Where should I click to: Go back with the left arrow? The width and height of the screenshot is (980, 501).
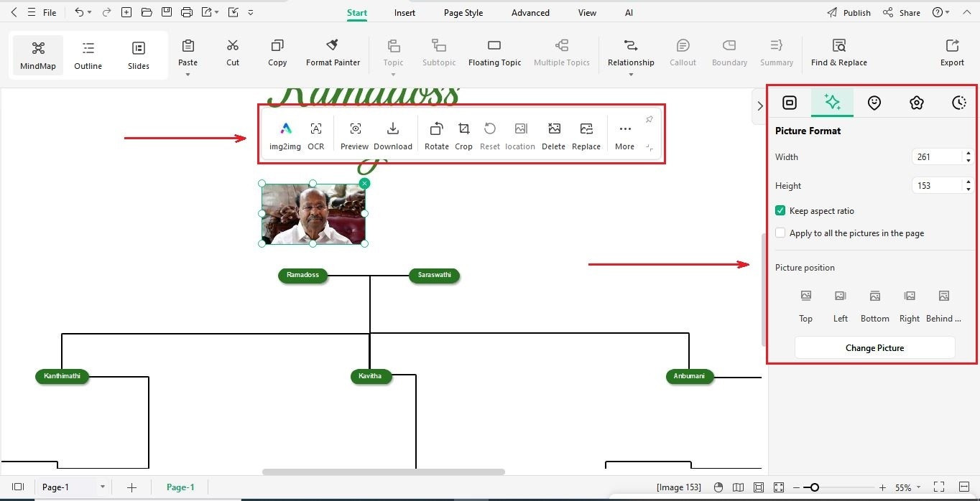tap(14, 12)
